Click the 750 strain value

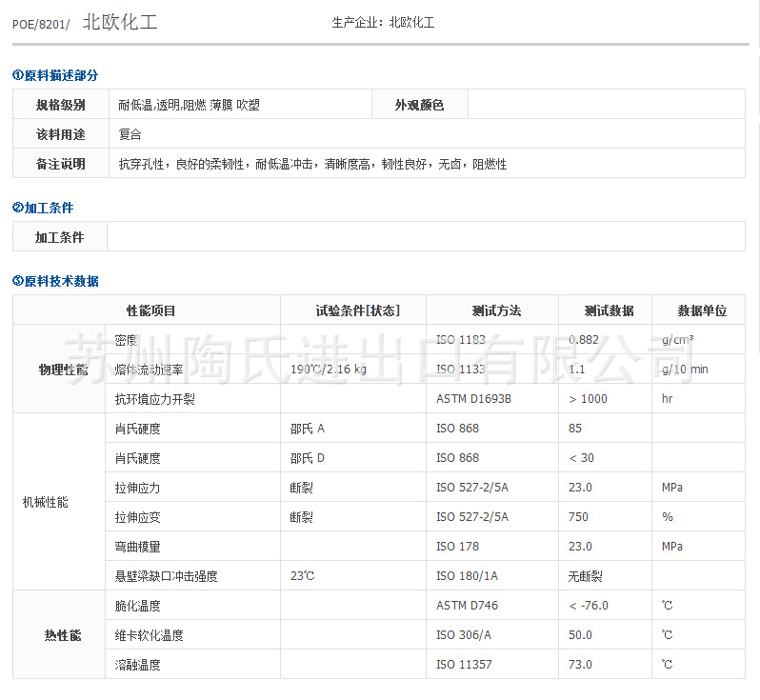(578, 517)
